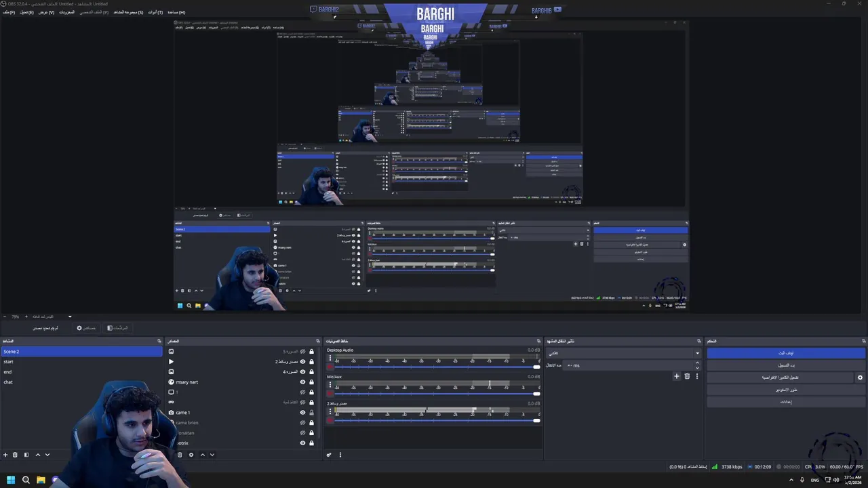Open preview scaling dropdown arrow
The image size is (868, 488).
click(69, 317)
